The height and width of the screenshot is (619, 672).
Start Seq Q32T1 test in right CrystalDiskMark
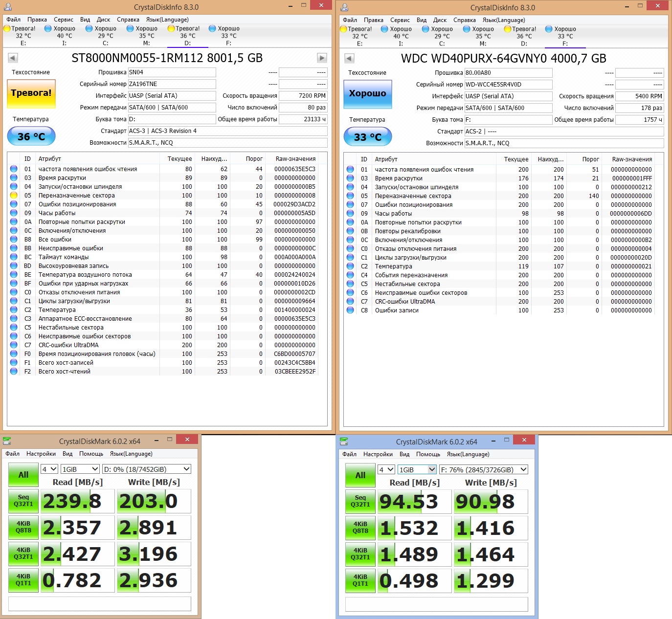[360, 501]
